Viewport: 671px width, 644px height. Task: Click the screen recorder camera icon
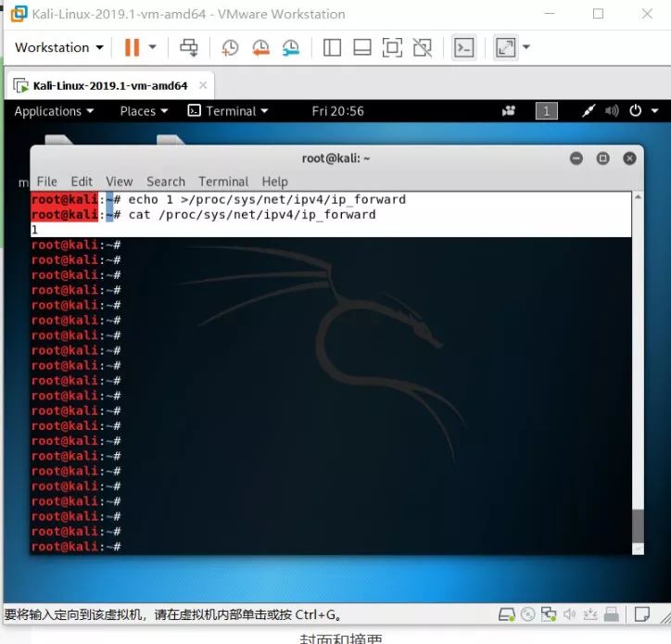(509, 111)
